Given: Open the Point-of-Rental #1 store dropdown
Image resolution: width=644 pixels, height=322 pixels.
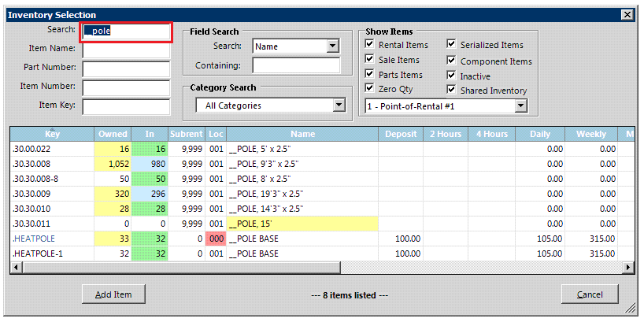Looking at the screenshot, I should 520,105.
